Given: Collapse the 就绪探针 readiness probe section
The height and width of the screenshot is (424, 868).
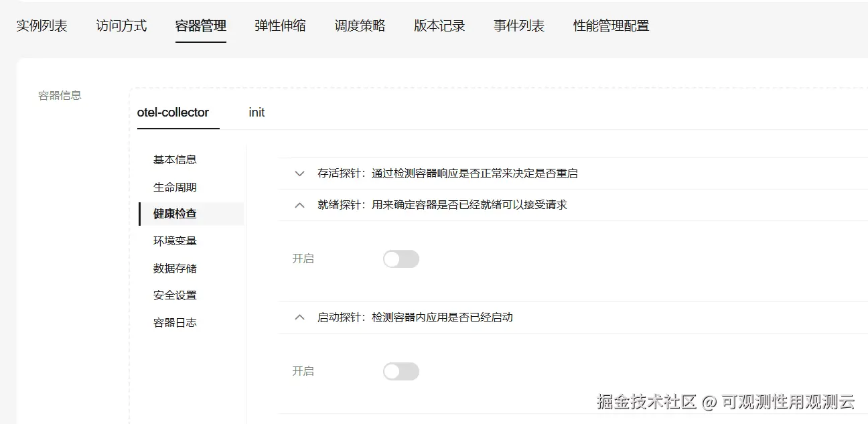Looking at the screenshot, I should (x=299, y=205).
